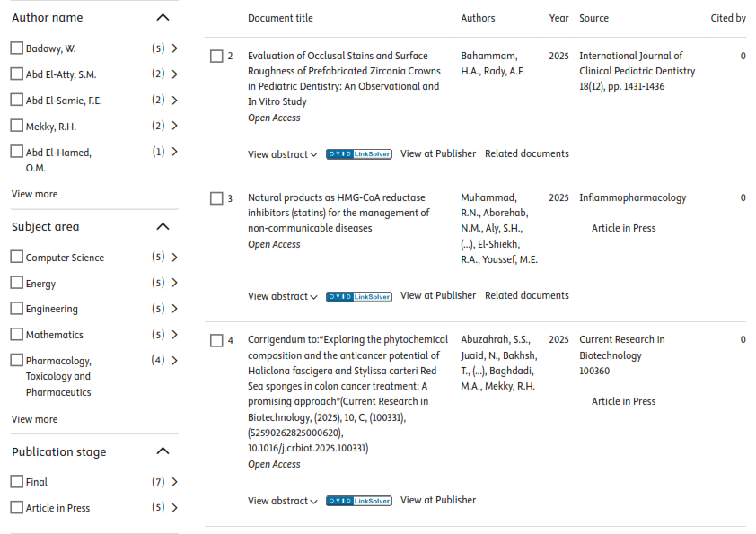Show View more under Subject area
This screenshot has height=534, width=756.
pyautogui.click(x=34, y=419)
